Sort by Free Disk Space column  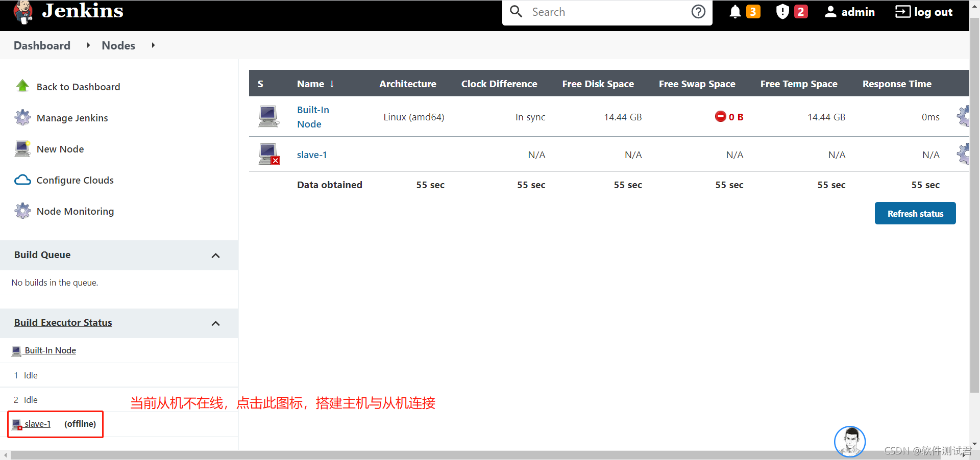[x=598, y=84]
